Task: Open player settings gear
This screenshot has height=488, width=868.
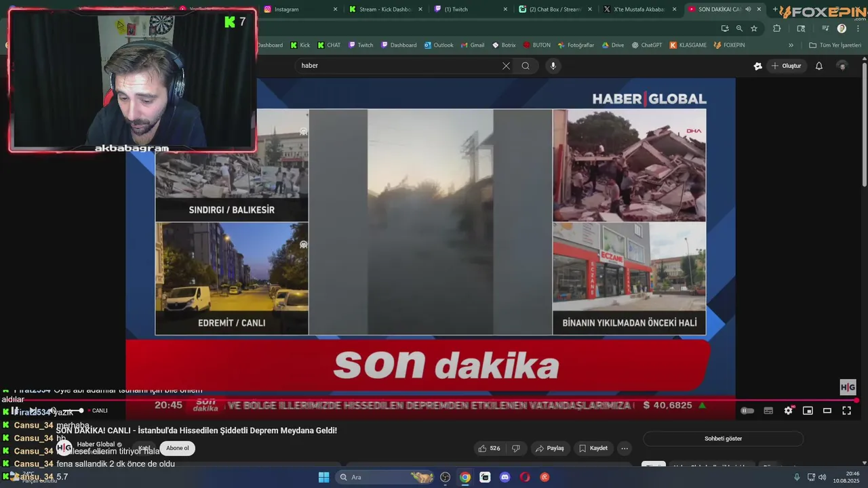Action: 788,411
